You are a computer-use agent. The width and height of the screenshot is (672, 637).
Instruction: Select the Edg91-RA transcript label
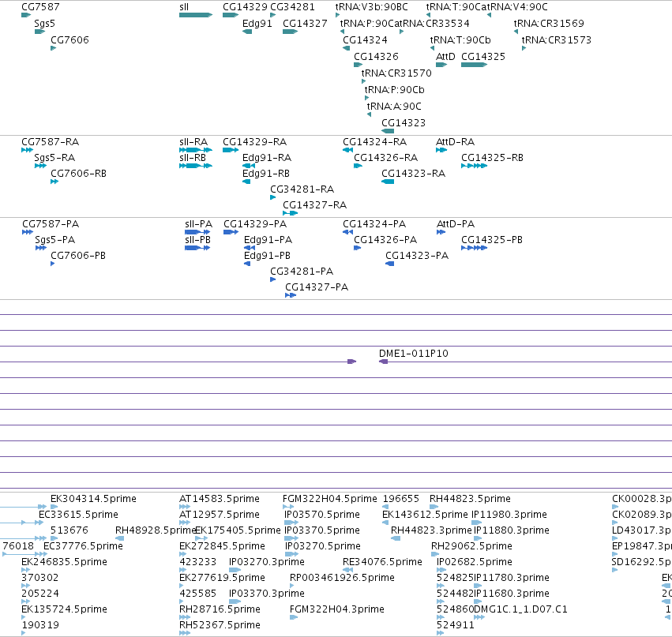point(267,158)
